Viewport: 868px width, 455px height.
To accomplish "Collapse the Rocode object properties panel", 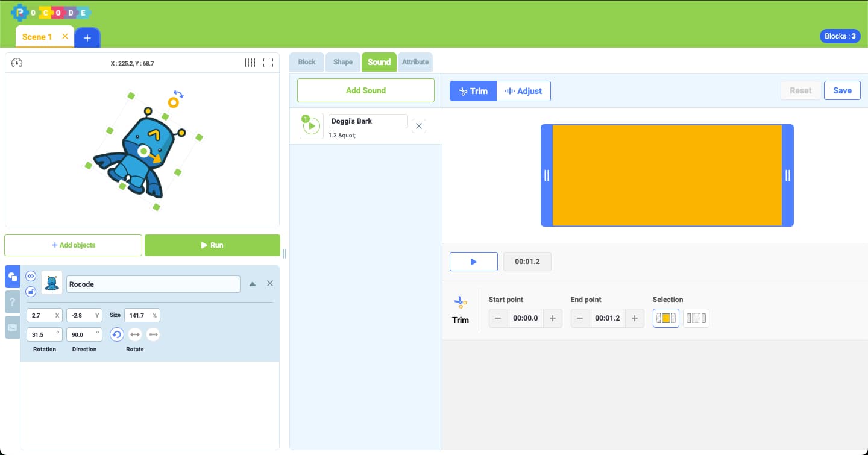I will pos(253,284).
